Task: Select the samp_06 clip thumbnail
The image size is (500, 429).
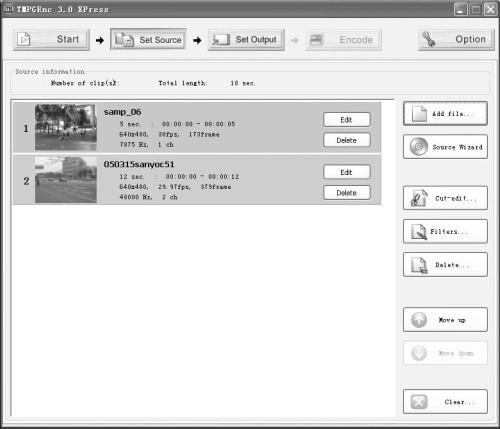Action: 66,127
